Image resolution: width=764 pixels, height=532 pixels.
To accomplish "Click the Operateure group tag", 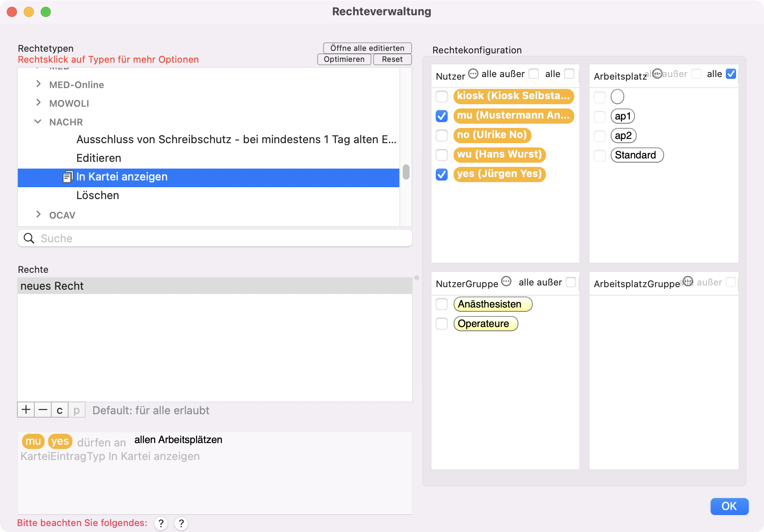I will pos(486,324).
